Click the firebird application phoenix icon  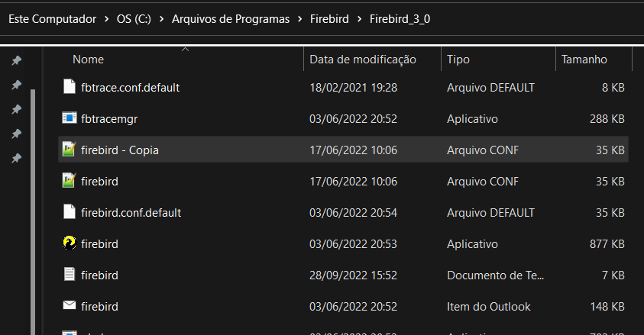point(70,243)
